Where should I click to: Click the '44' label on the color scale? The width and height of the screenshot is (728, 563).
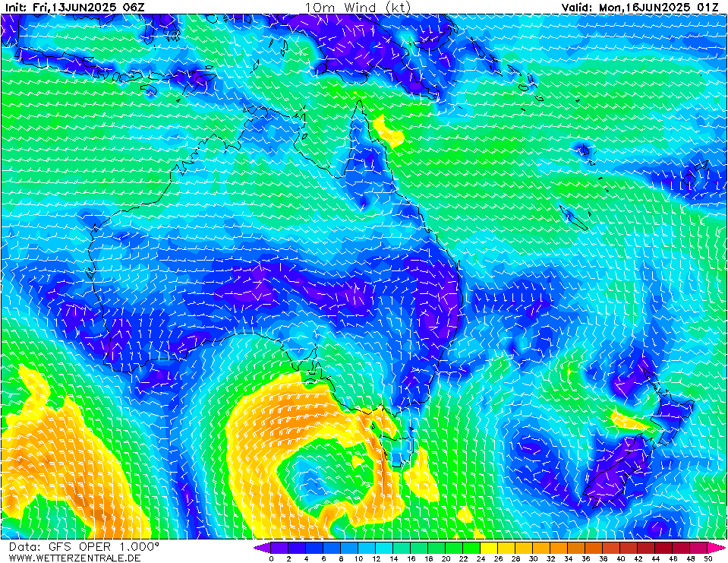656,558
